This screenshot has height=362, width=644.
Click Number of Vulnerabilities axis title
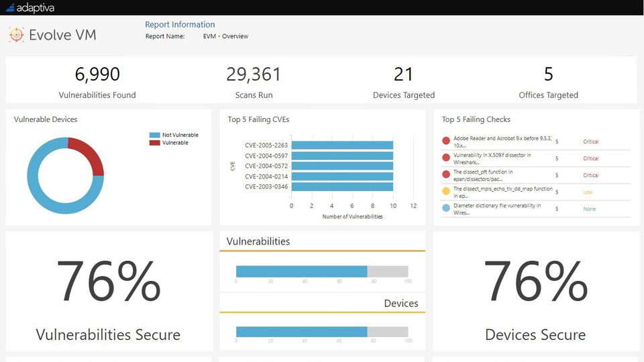click(352, 217)
